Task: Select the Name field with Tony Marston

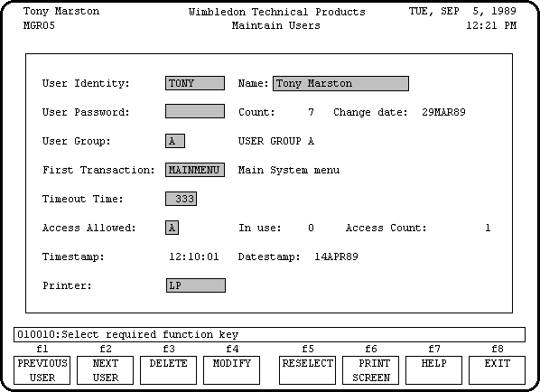Action: pyautogui.click(x=341, y=84)
